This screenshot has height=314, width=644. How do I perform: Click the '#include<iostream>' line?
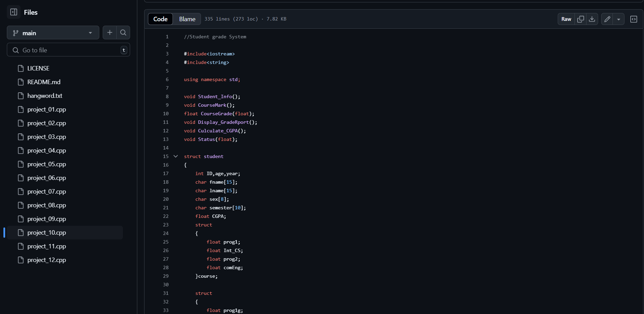(209, 54)
